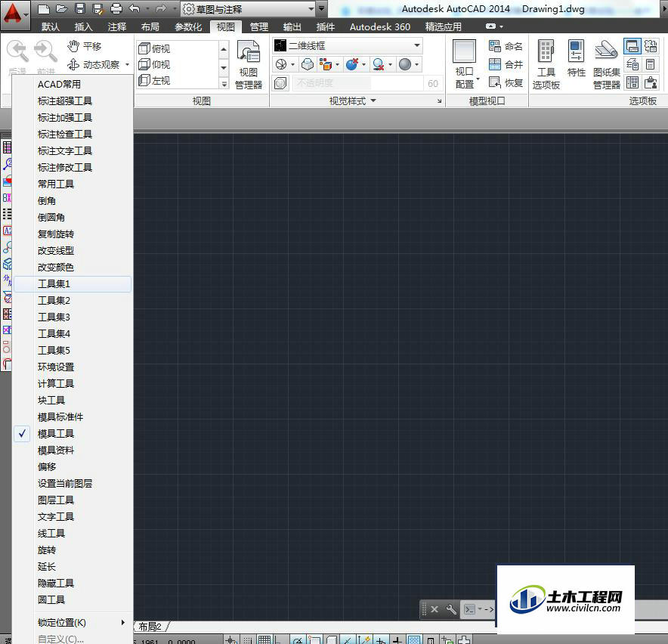
Task: Click the 恢复 restore viewport icon
Action: coord(506,82)
